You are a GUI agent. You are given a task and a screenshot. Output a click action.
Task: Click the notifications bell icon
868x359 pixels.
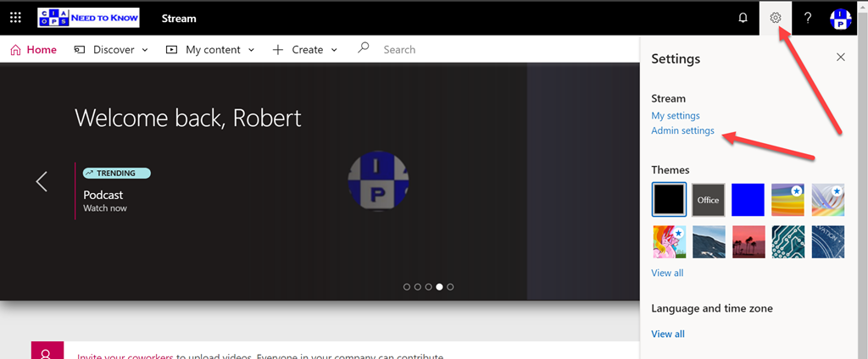743,18
